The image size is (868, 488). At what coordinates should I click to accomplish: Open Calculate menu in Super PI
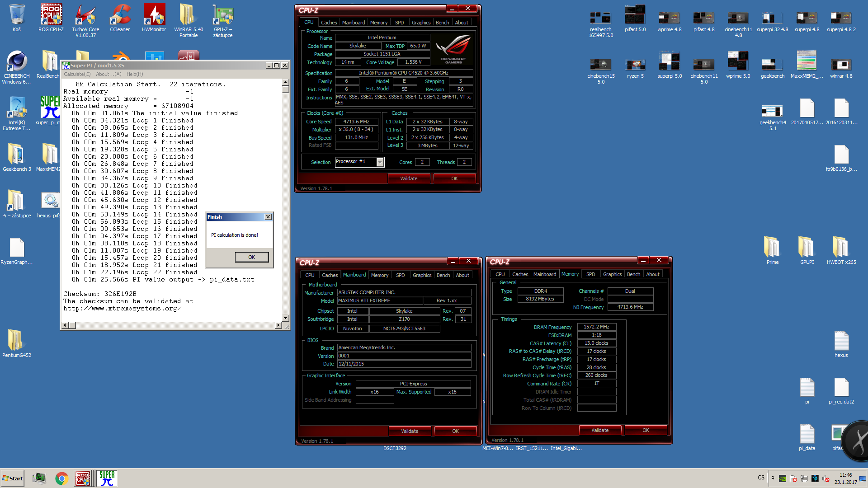pos(77,74)
